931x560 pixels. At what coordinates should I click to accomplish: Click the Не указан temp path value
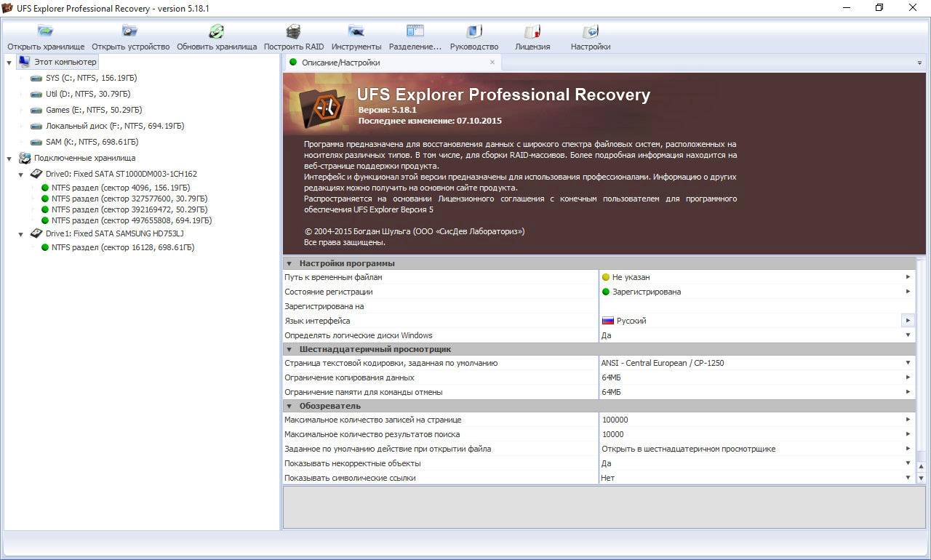point(631,277)
